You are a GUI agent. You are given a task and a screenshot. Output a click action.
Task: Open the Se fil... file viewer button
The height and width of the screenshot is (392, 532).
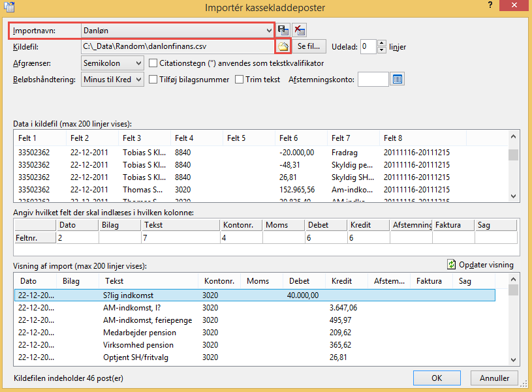309,47
